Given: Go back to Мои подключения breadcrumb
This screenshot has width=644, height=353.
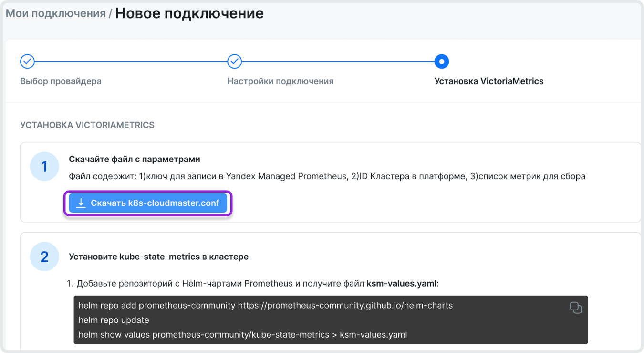Looking at the screenshot, I should pyautogui.click(x=55, y=13).
